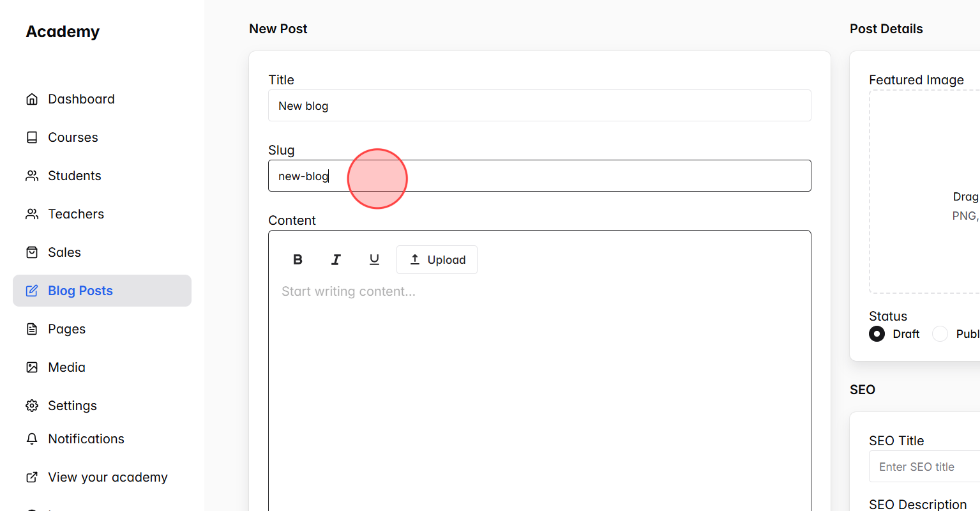The height and width of the screenshot is (511, 980).
Task: Select the Published status radio button
Action: click(939, 333)
